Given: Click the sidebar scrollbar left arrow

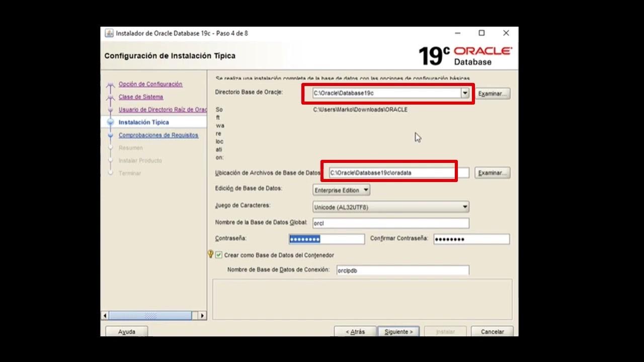Looking at the screenshot, I should (x=105, y=316).
